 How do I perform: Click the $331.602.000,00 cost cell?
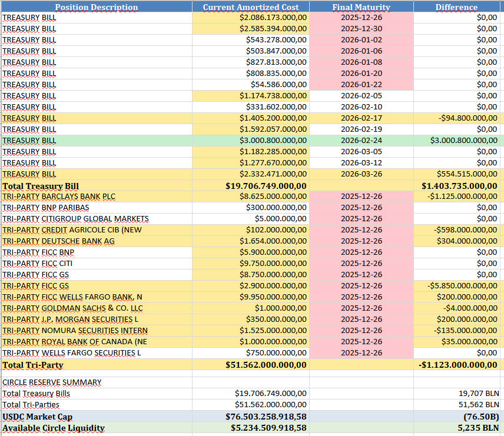[251, 107]
